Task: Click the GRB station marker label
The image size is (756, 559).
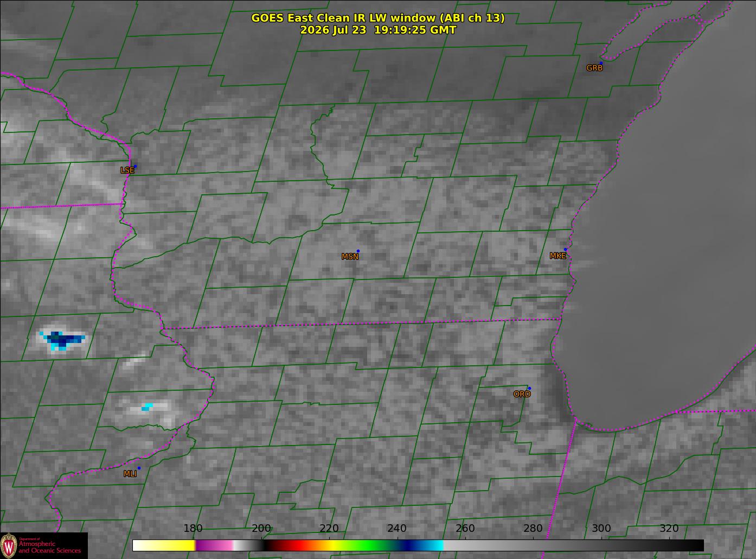Action: pos(594,68)
